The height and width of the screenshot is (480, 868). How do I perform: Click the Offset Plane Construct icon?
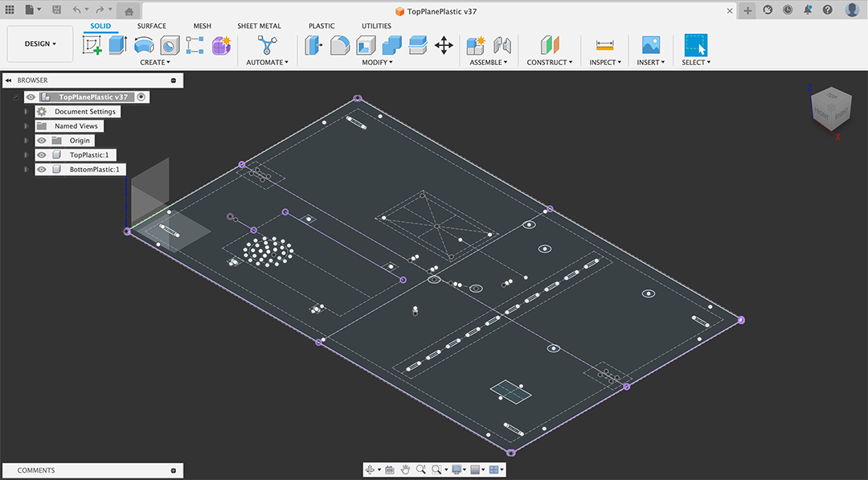tap(550, 45)
